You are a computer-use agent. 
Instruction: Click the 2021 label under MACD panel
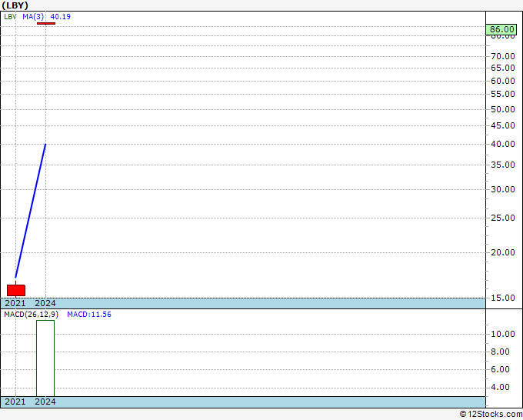(x=15, y=402)
